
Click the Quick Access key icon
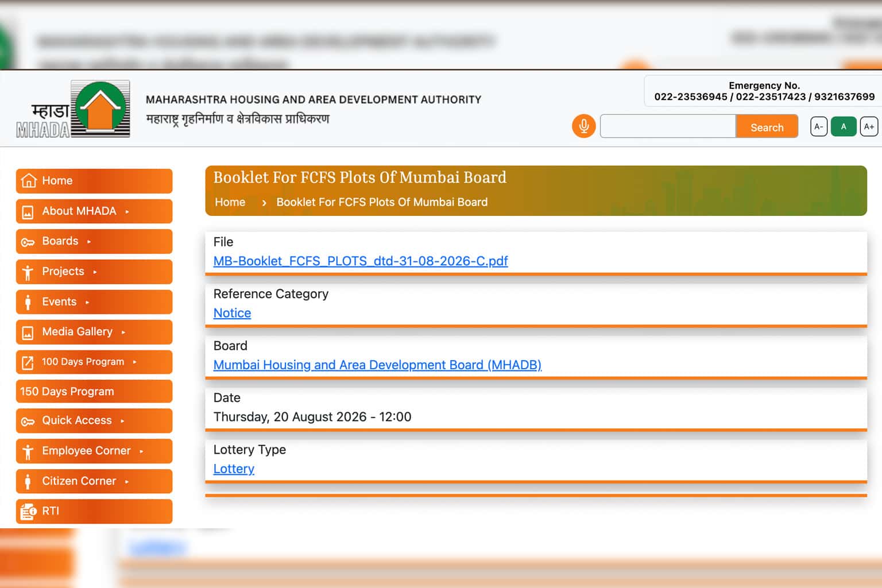28,421
